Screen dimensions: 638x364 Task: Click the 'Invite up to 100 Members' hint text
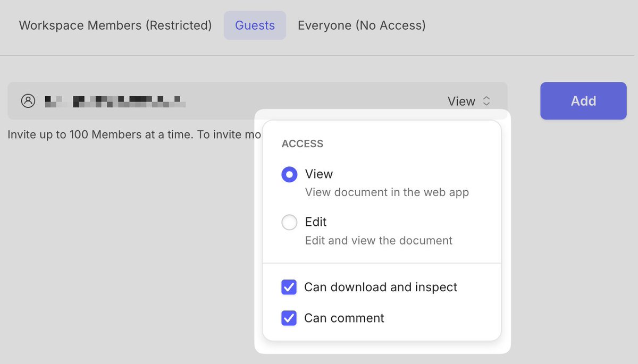[134, 134]
